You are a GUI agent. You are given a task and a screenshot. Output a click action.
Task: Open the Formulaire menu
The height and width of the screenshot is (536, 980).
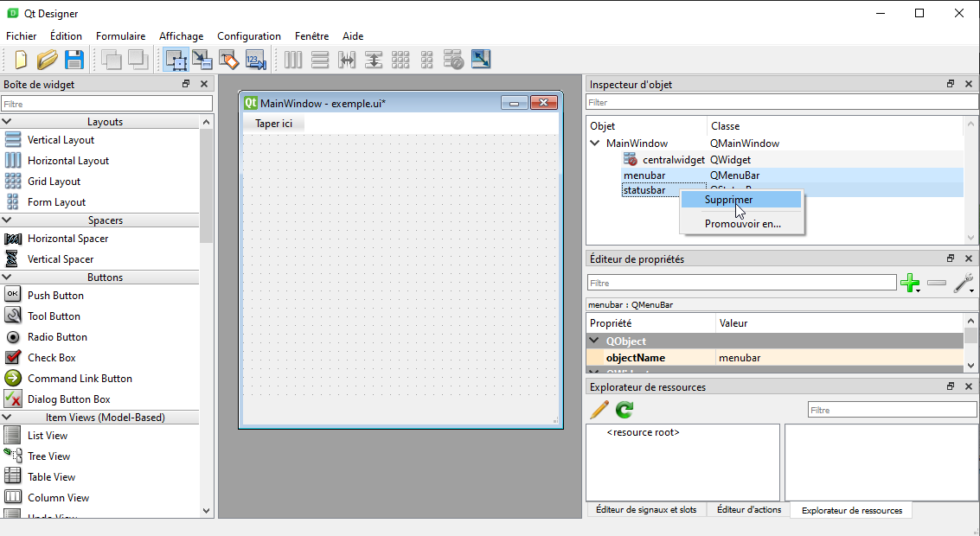pos(120,36)
